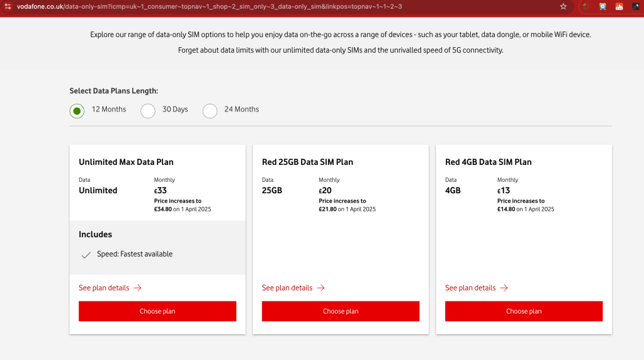Viewport: 644px width, 360px height.
Task: Choose the Red 4GB Data SIM Plan
Action: pos(524,311)
